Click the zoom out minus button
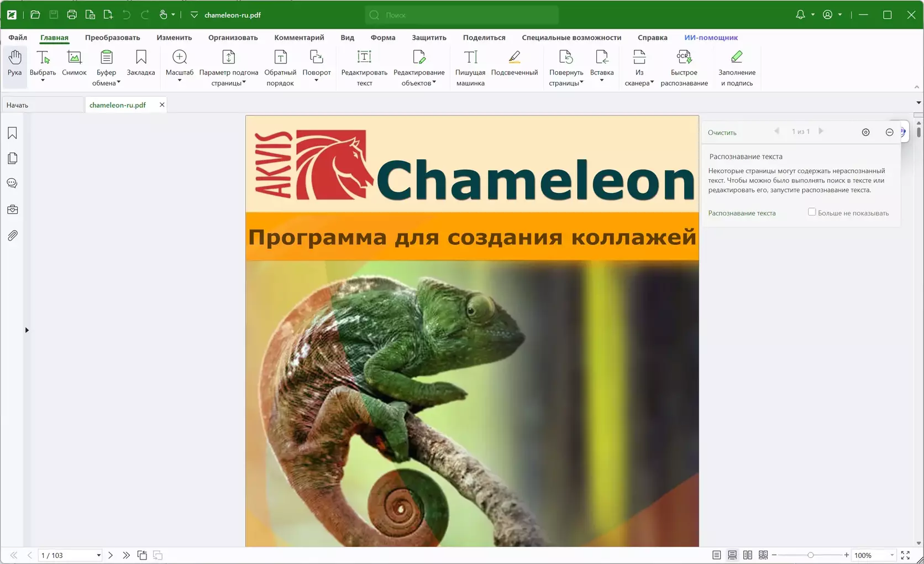This screenshot has height=564, width=924. coord(774,555)
